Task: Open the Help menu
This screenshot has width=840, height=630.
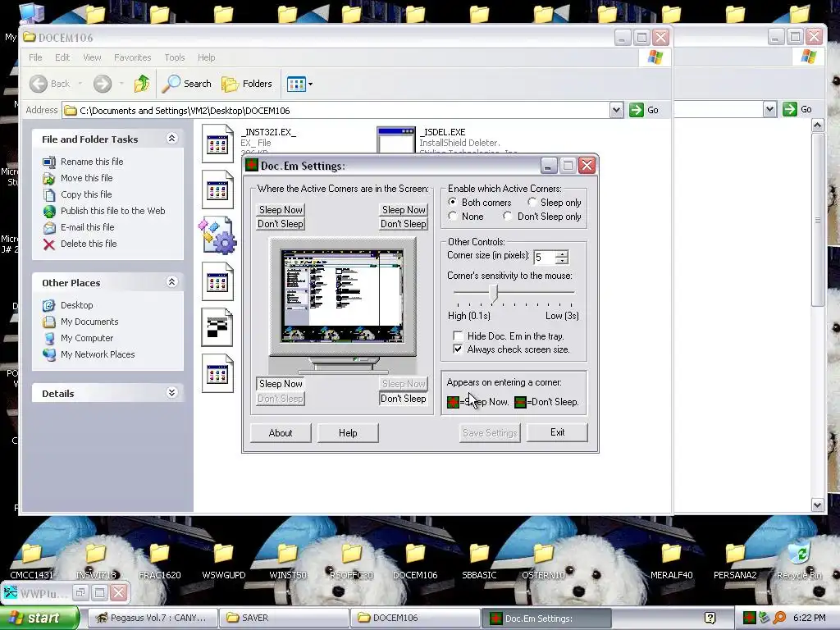Action: click(x=206, y=57)
